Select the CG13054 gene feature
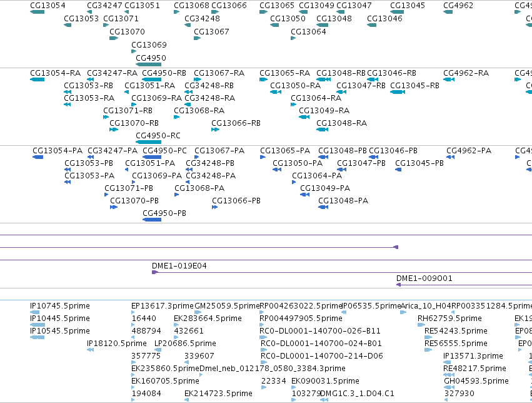The height and width of the screenshot is (403, 532). (37, 12)
